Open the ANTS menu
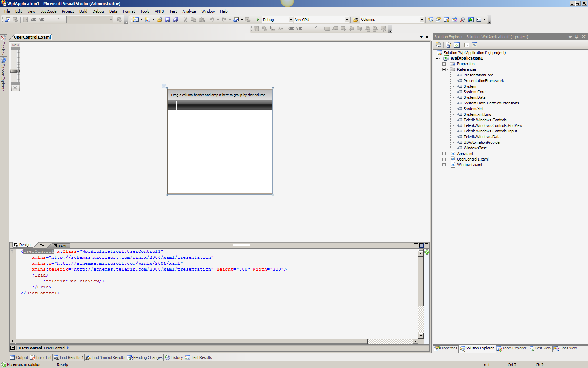 point(159,11)
